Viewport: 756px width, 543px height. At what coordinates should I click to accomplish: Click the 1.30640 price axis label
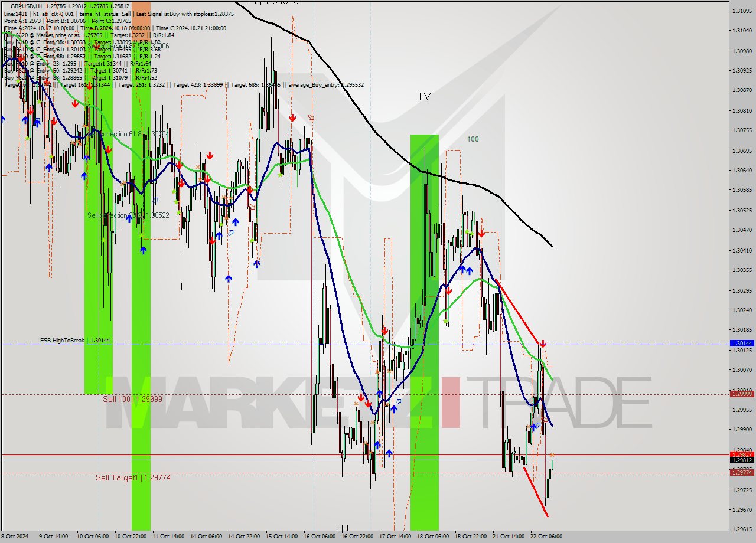[741, 170]
